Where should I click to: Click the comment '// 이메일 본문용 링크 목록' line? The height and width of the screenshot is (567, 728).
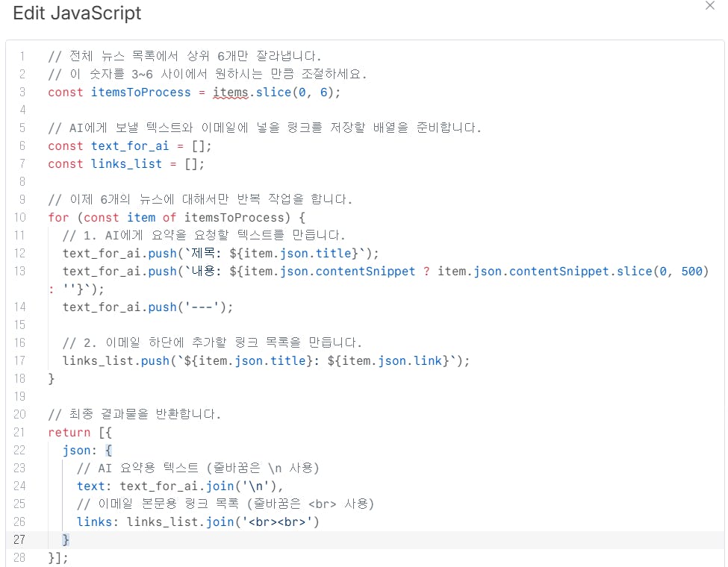225,504
